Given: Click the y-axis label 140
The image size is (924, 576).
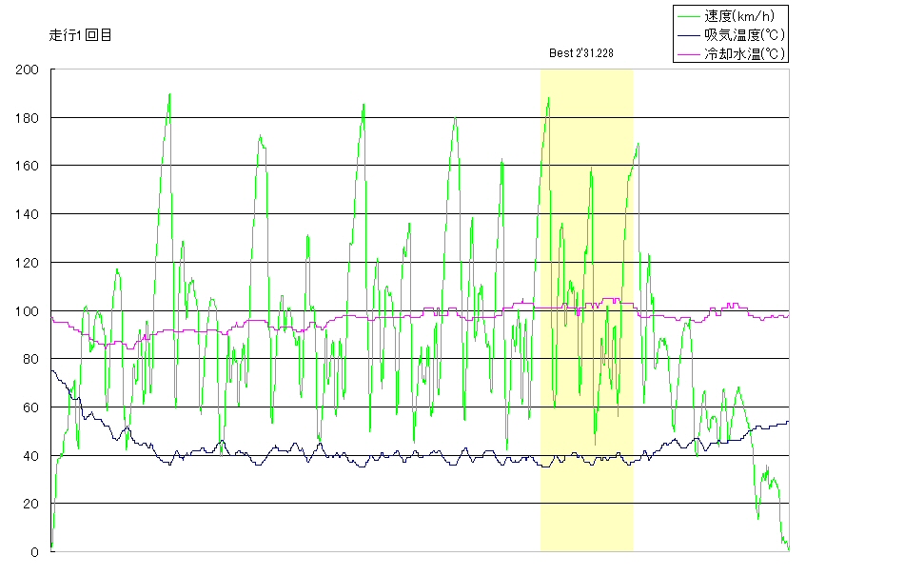Looking at the screenshot, I should [27, 214].
